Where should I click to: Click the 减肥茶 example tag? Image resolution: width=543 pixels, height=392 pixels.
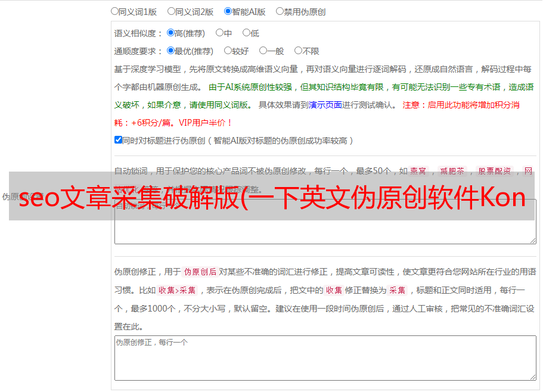(x=452, y=171)
